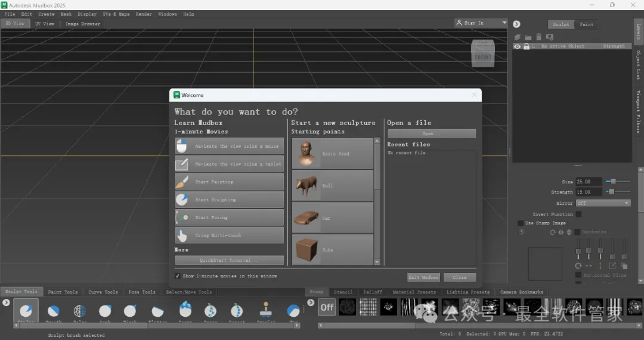Switch to the Pose Tools tab

point(142,292)
